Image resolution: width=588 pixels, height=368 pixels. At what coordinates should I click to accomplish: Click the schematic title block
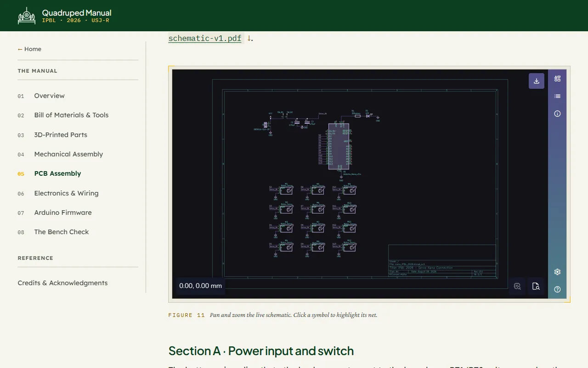point(442,261)
